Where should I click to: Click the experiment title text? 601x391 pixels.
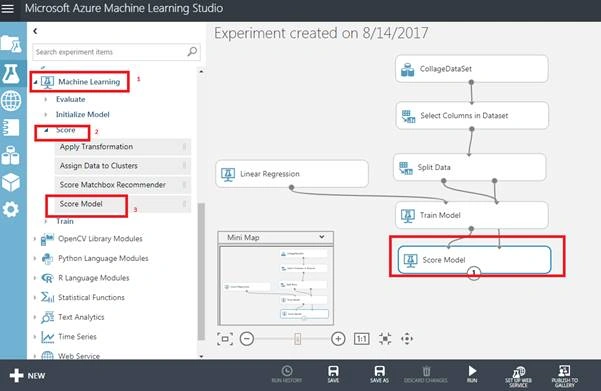(x=321, y=33)
